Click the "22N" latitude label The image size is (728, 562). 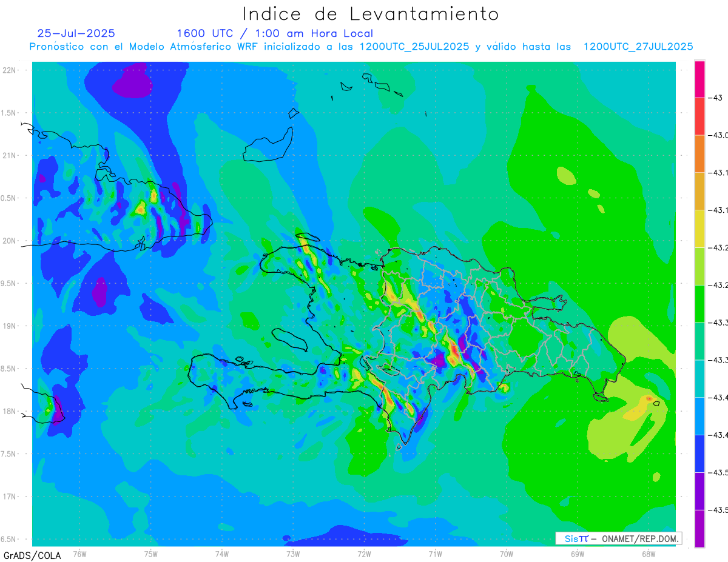[x=10, y=70]
